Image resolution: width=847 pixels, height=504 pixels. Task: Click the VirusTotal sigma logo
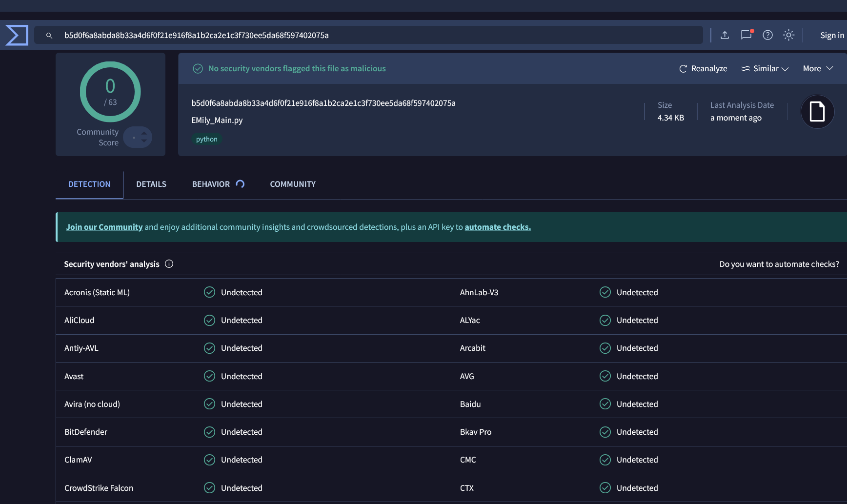coord(17,35)
